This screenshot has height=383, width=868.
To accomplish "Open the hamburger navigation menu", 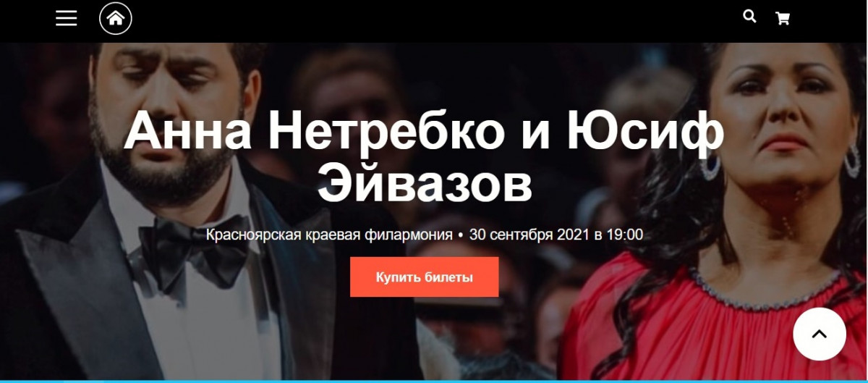I will pos(66,19).
